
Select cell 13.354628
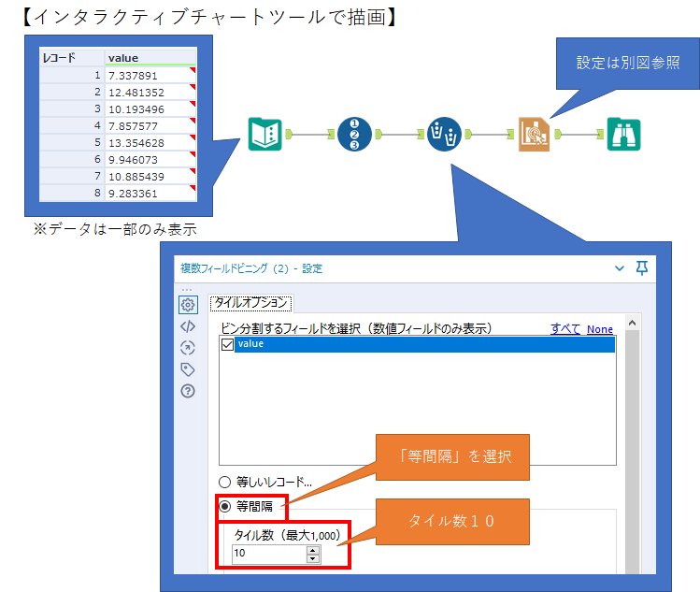click(150, 143)
